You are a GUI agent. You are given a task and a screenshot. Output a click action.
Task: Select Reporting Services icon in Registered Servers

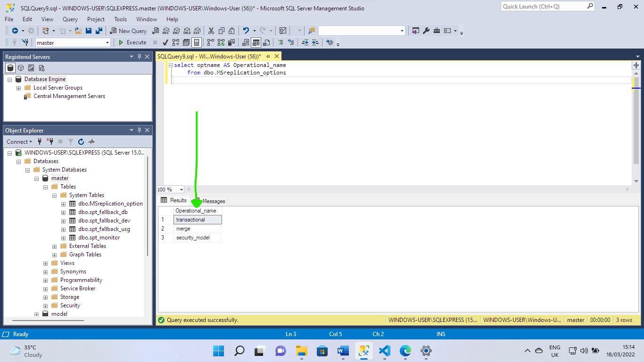click(x=31, y=68)
